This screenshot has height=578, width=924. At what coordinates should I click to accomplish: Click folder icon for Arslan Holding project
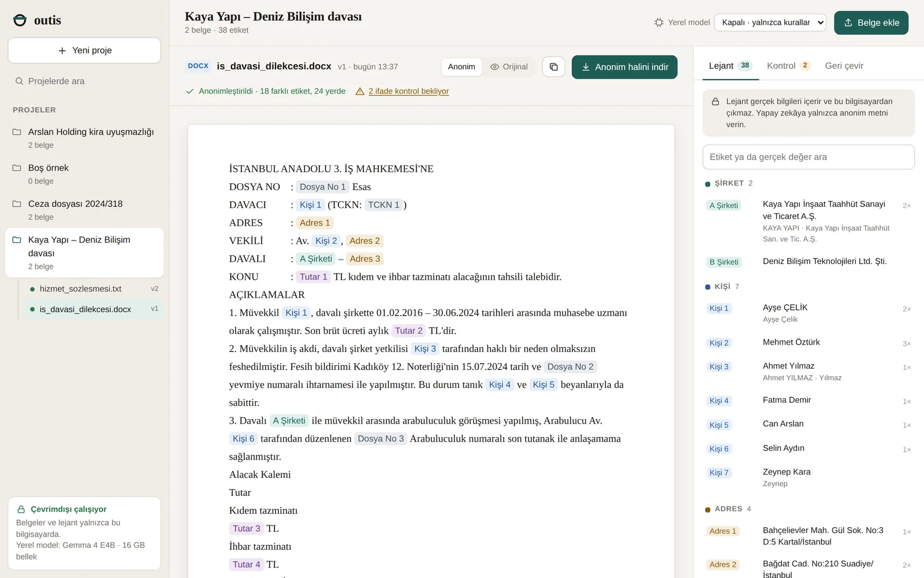tap(17, 132)
